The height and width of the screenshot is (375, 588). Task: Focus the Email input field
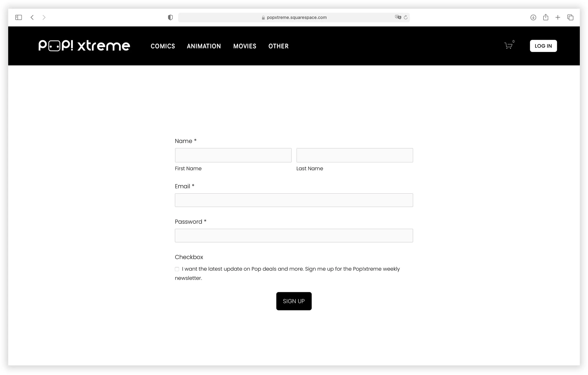click(x=294, y=200)
